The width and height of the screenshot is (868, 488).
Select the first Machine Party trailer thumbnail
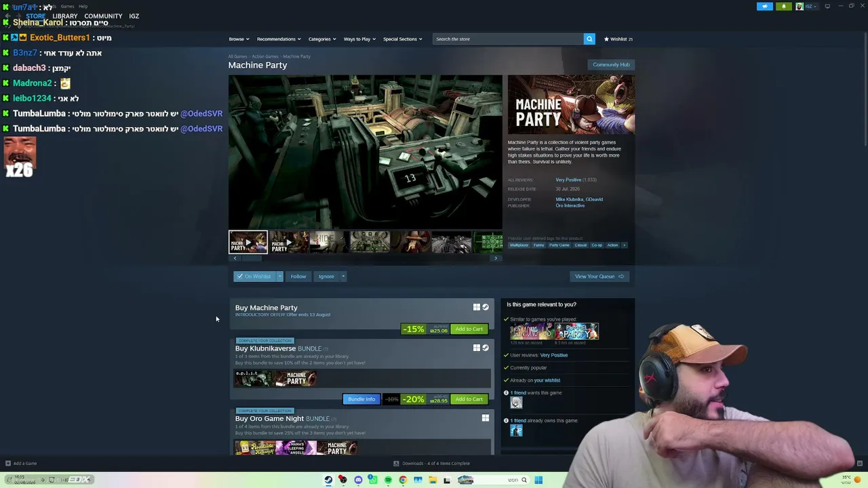248,242
